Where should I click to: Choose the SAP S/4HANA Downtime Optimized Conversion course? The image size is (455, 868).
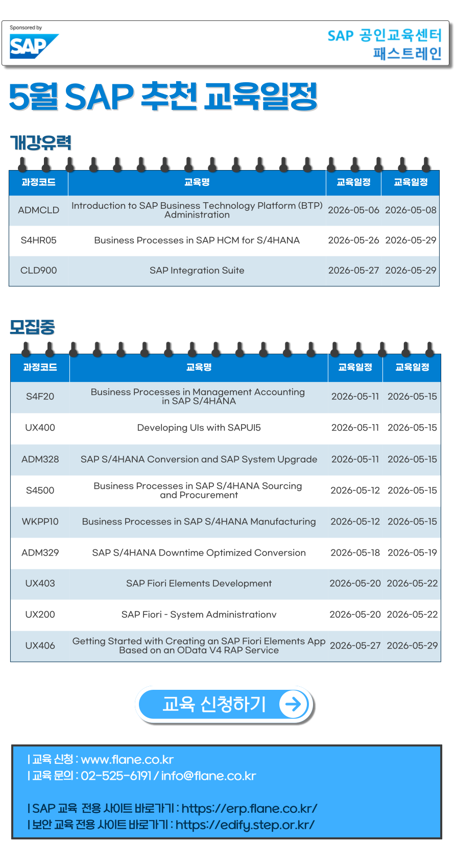click(x=199, y=552)
